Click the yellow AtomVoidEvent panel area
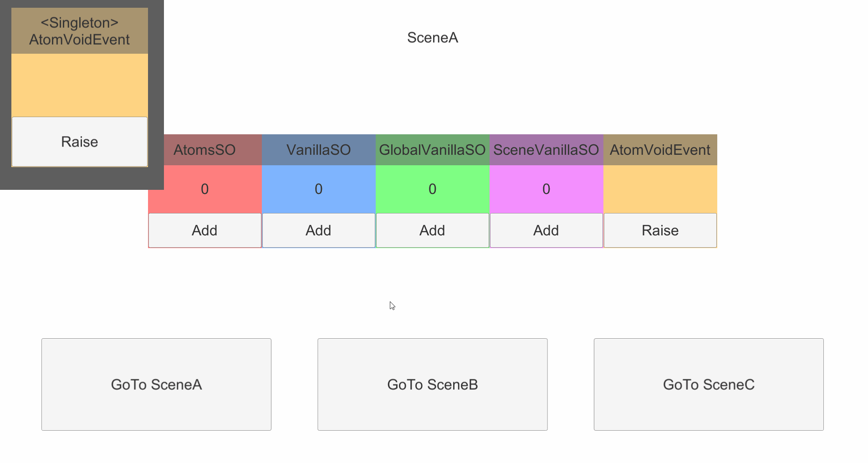 click(x=659, y=189)
